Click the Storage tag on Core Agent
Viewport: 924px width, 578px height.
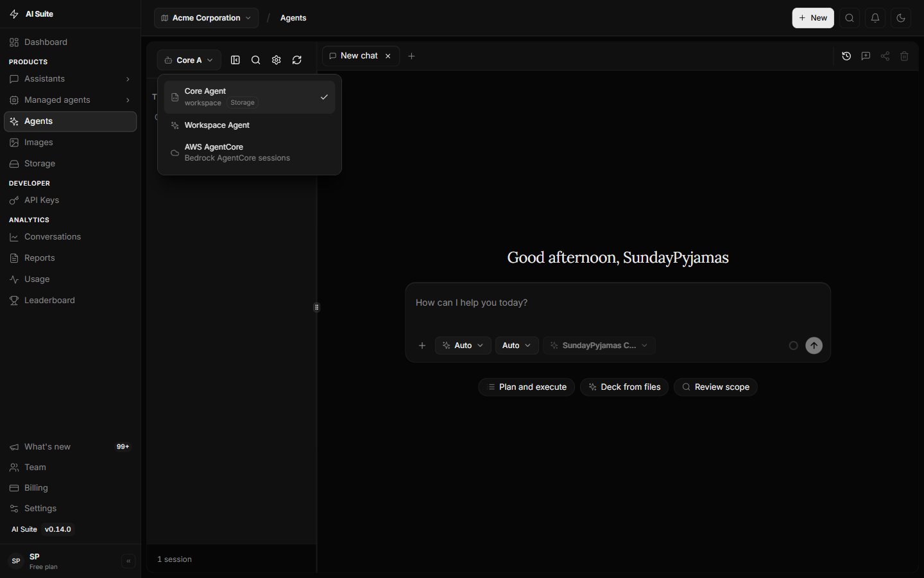243,103
